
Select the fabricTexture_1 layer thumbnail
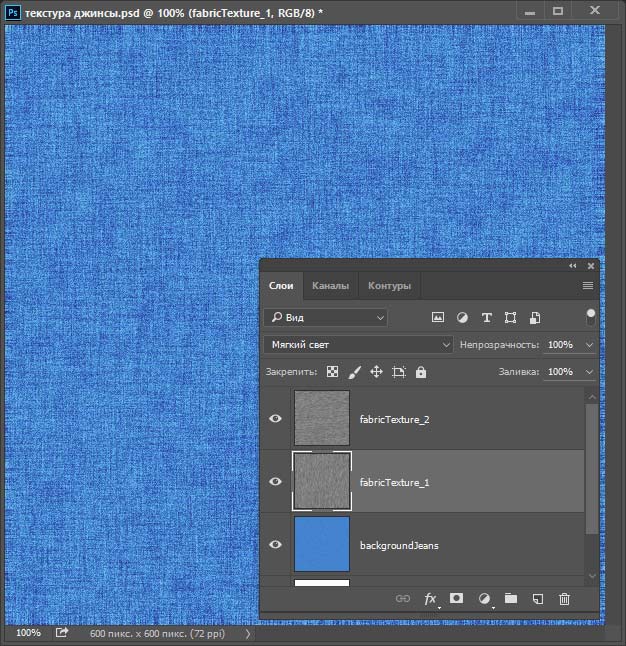[322, 481]
